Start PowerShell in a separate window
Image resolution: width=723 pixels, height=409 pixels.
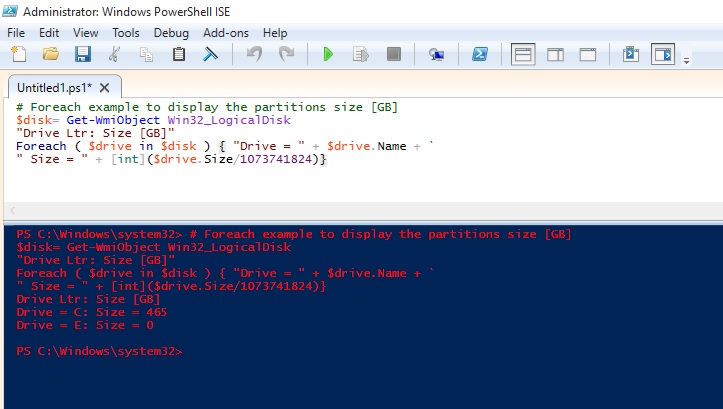pos(480,54)
